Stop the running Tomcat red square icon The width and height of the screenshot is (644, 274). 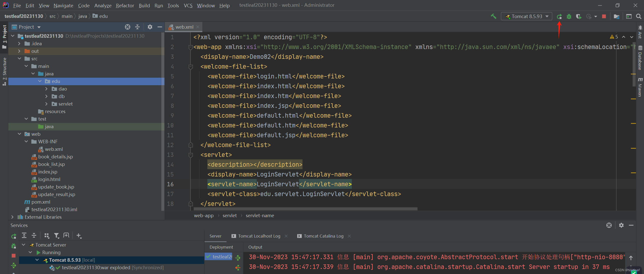[x=604, y=17]
